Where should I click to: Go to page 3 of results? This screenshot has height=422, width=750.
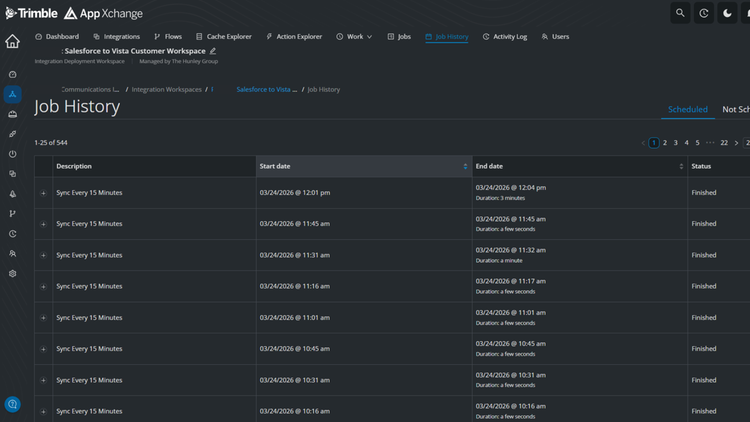tap(675, 143)
